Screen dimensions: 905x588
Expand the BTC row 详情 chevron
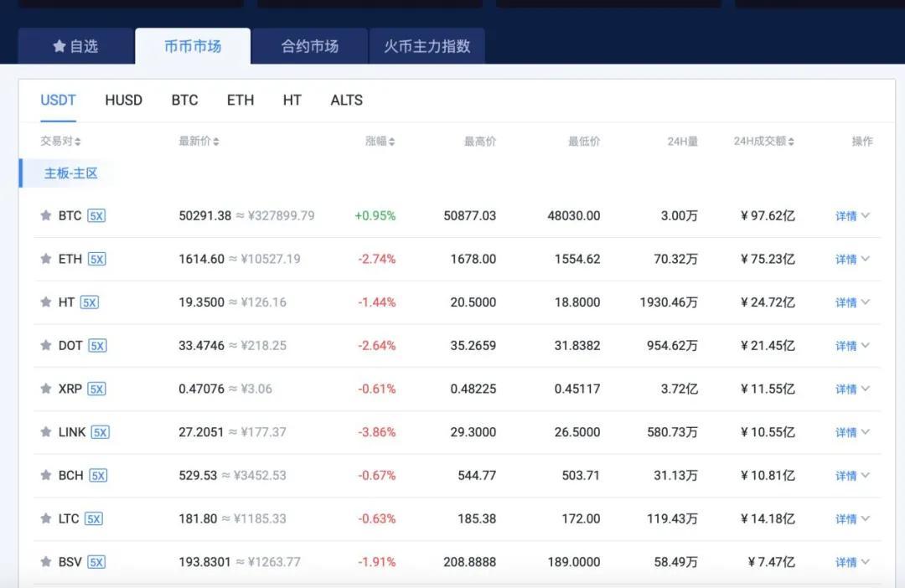[x=865, y=215]
